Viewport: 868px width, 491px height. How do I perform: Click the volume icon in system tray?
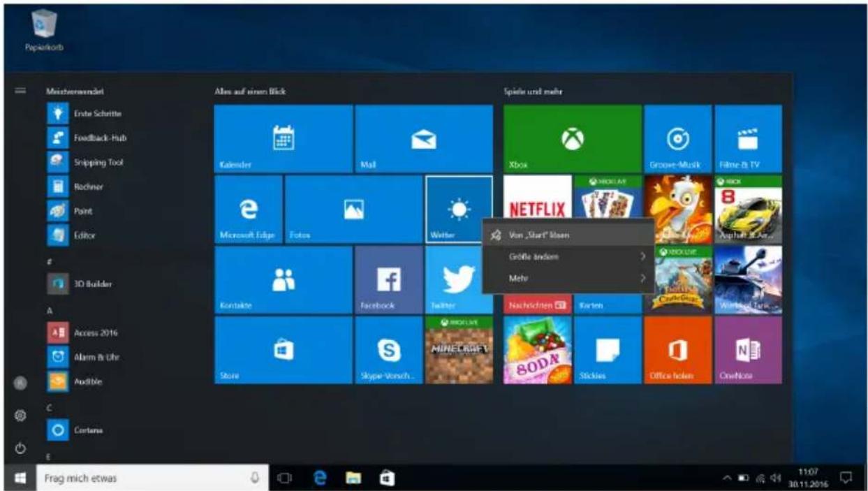(x=777, y=478)
